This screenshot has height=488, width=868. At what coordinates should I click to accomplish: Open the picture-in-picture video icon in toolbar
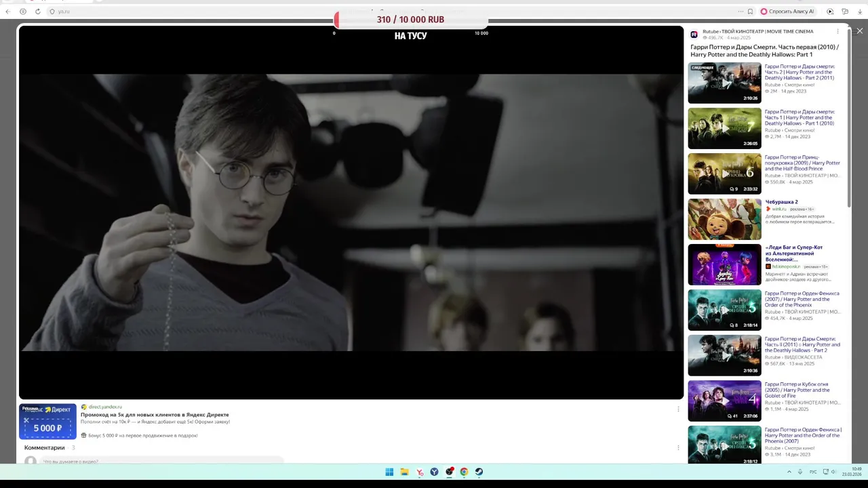tap(830, 12)
